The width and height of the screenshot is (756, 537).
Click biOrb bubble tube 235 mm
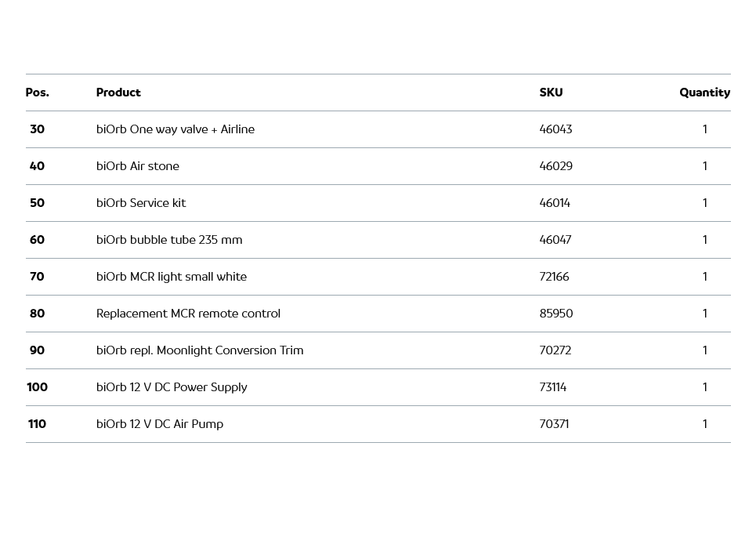(169, 240)
